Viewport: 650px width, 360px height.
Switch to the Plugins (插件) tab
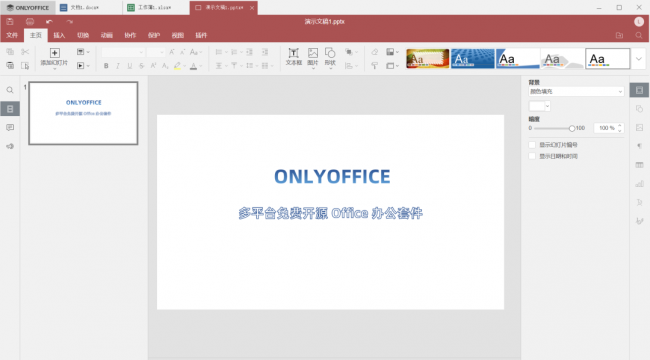(201, 35)
